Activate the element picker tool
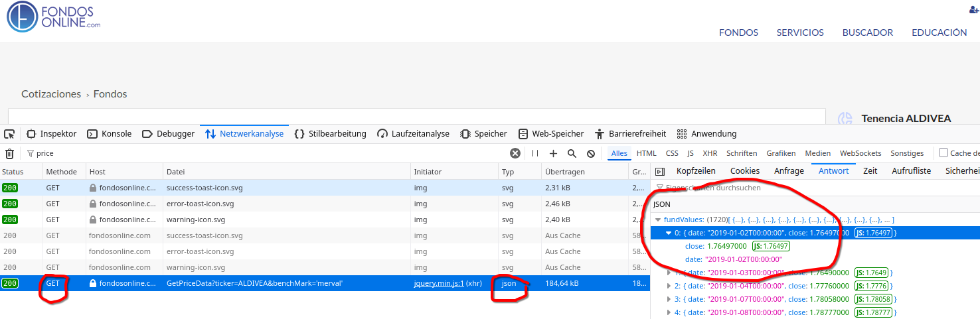The width and height of the screenshot is (980, 319). 9,134
